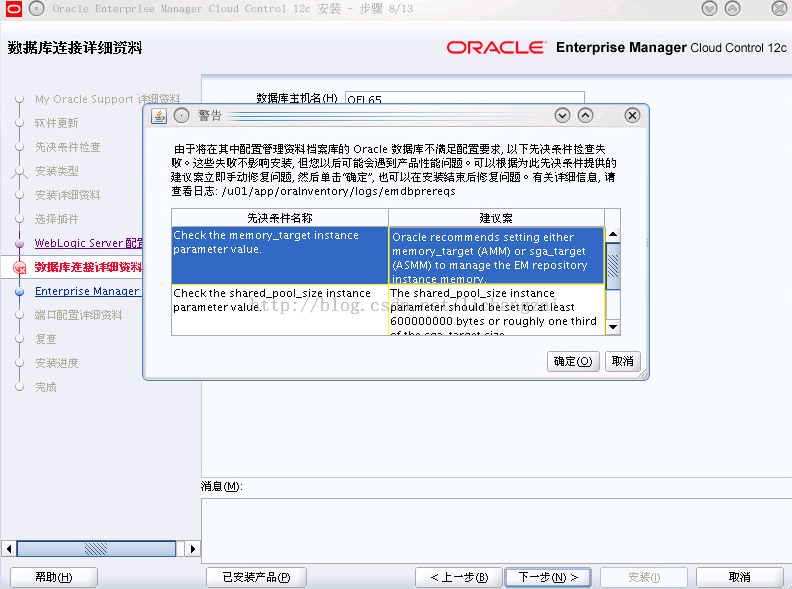
Task: Click the 安装详细资料 step in the sidebar
Action: pos(68,195)
